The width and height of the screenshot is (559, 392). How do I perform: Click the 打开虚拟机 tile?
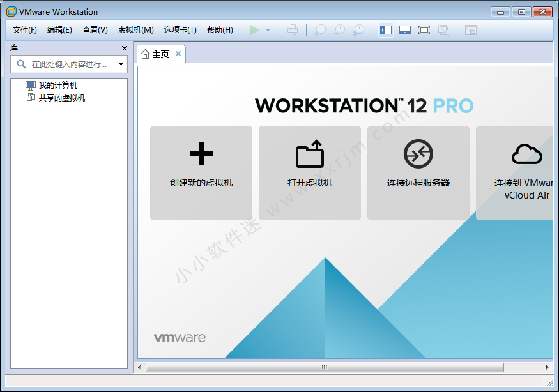tap(310, 173)
